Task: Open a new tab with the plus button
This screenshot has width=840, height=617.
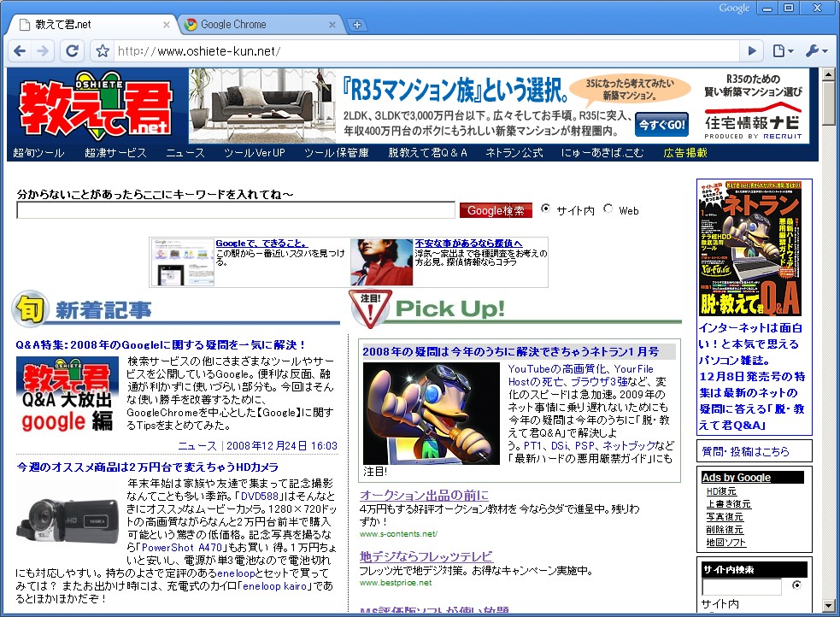Action: (x=357, y=25)
